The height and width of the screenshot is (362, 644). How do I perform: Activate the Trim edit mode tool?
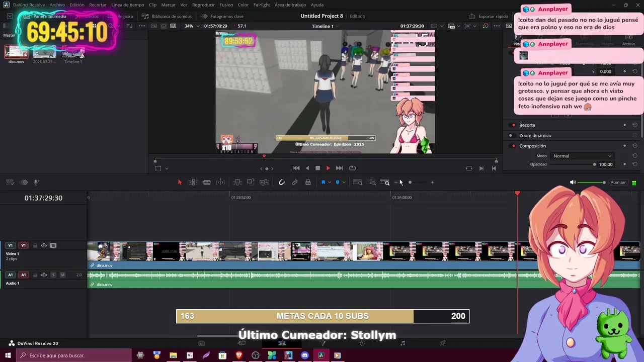pos(193,183)
